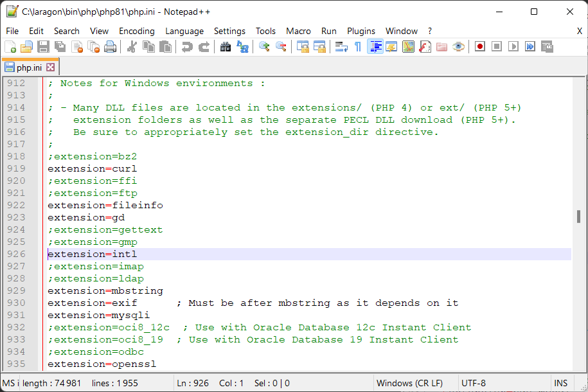Start macro recording with the red dot
588x392 pixels.
tap(480, 47)
